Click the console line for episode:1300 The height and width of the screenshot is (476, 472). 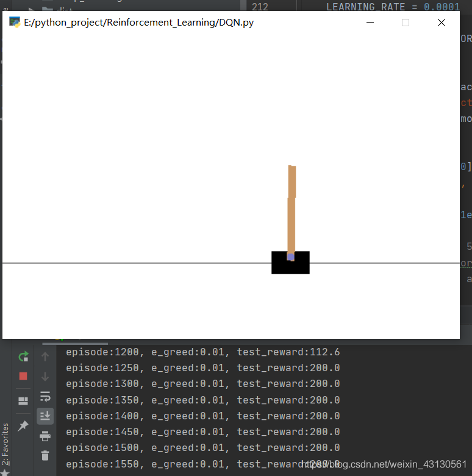click(203, 384)
